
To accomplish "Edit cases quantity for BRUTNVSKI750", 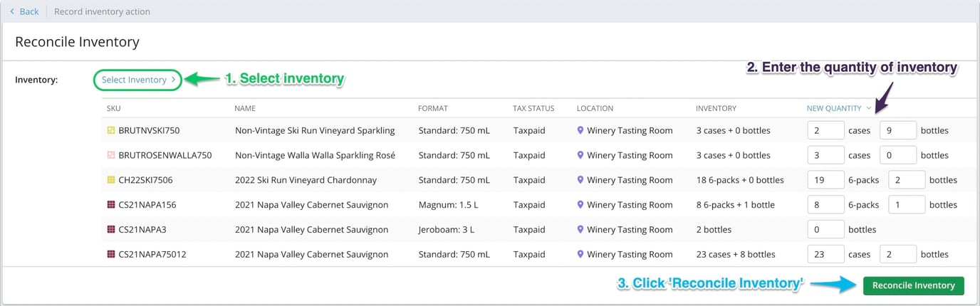I will pos(825,131).
